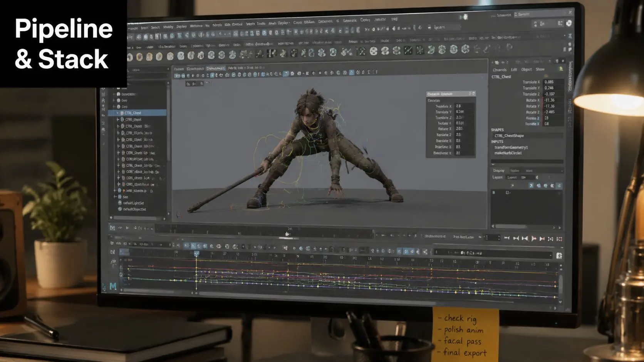Switch to the Display tab in layer editor
The width and height of the screenshot is (644, 362).
coord(499,170)
